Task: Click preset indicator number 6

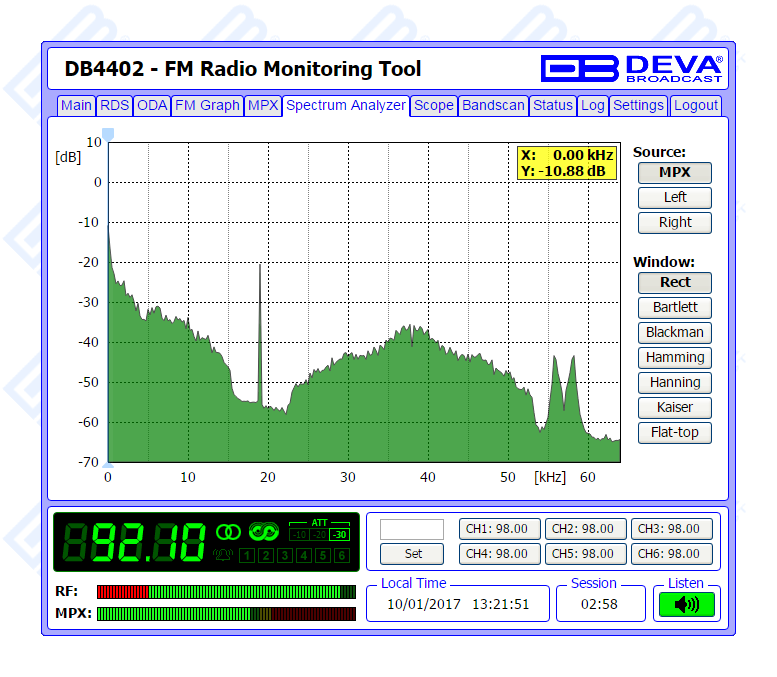Action: [341, 555]
